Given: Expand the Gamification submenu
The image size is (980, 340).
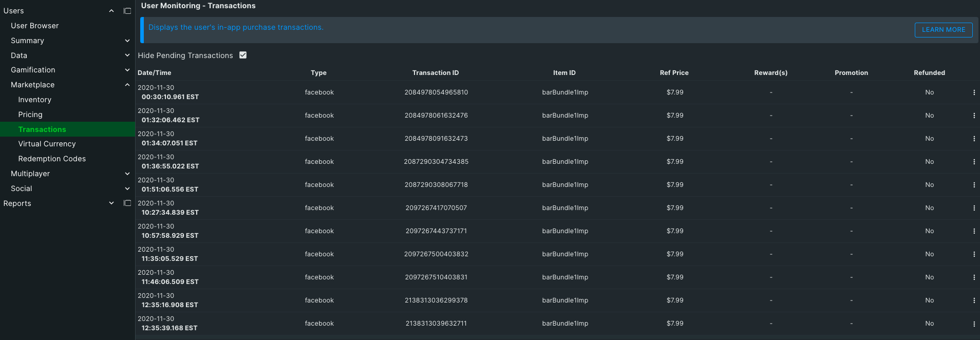Looking at the screenshot, I should coord(127,70).
